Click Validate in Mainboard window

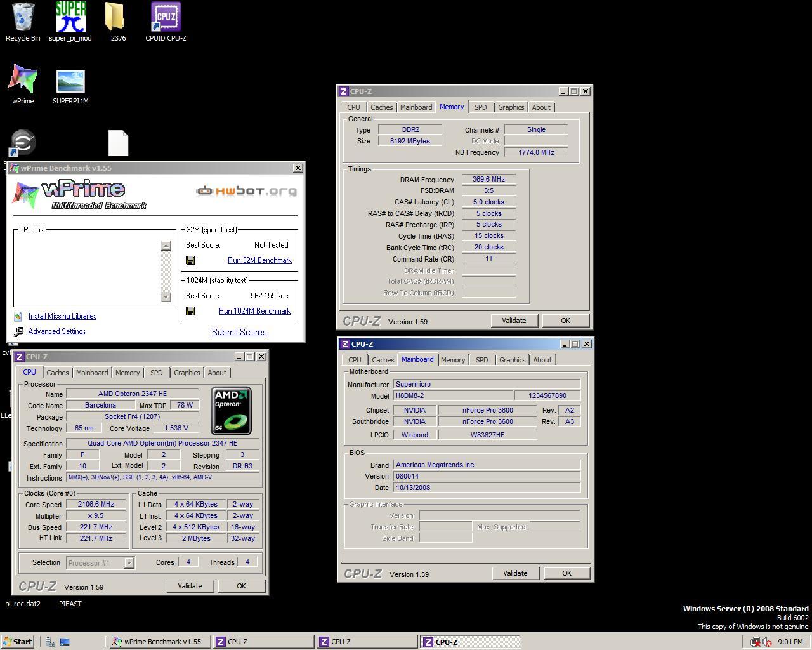tap(515, 573)
